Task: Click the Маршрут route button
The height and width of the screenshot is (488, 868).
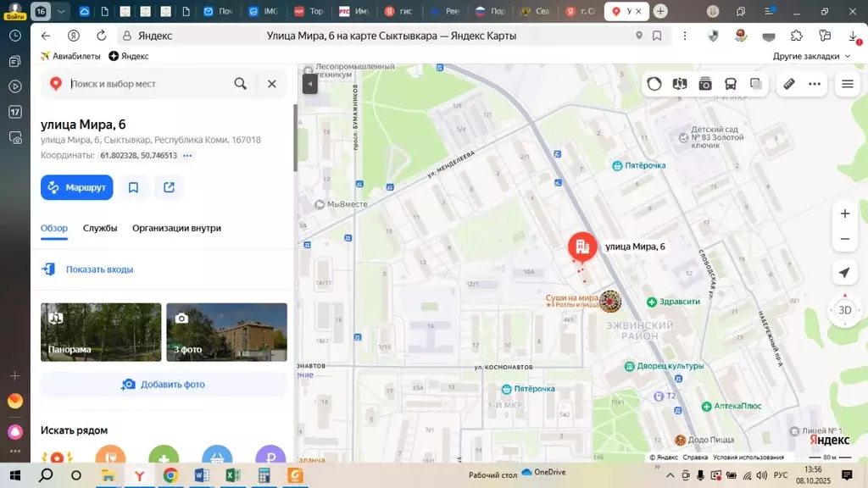Action: click(x=76, y=187)
